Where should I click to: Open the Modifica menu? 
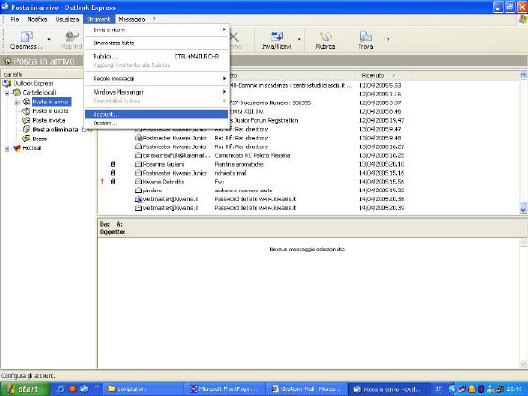click(37, 19)
